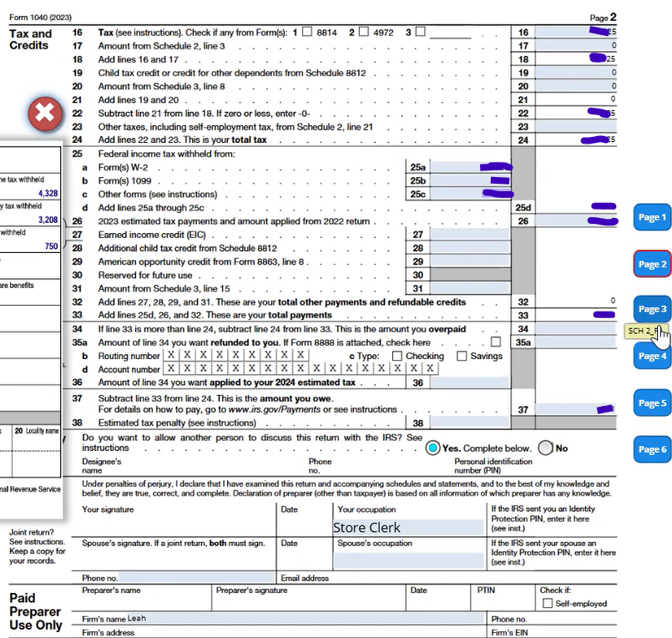Open Page 3 of the return

coord(652,309)
